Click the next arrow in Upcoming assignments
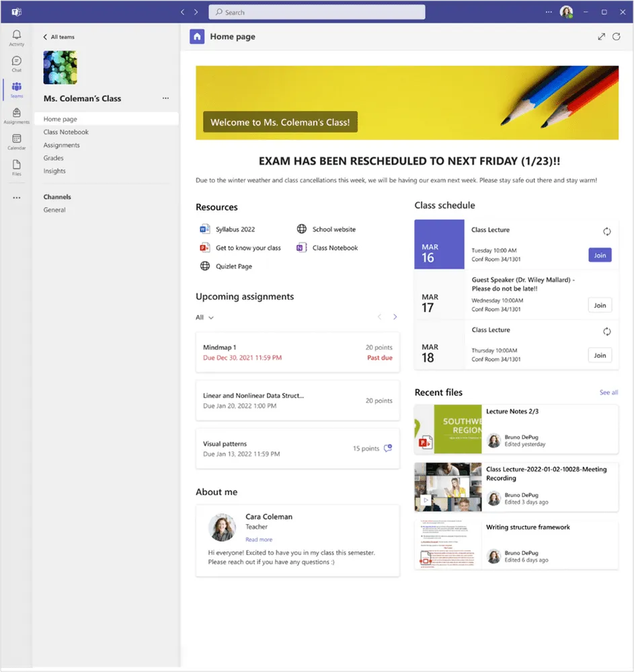This screenshot has height=672, width=634. coord(395,316)
